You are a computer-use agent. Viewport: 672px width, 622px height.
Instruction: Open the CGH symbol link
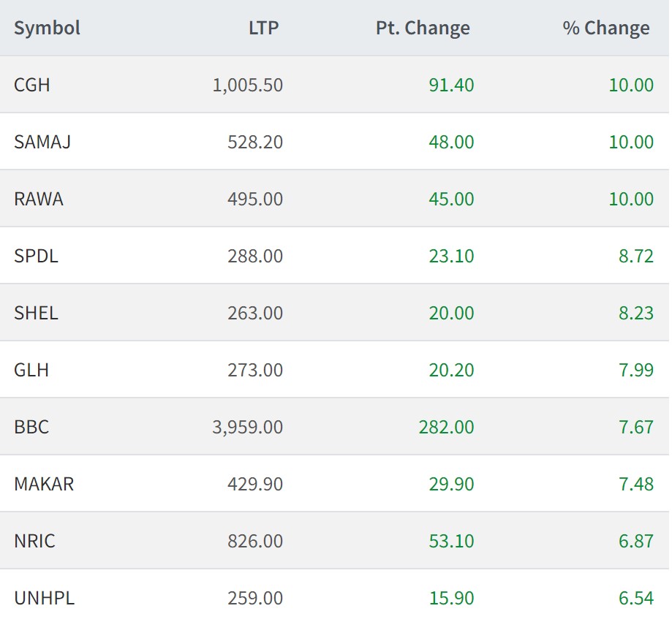point(32,85)
